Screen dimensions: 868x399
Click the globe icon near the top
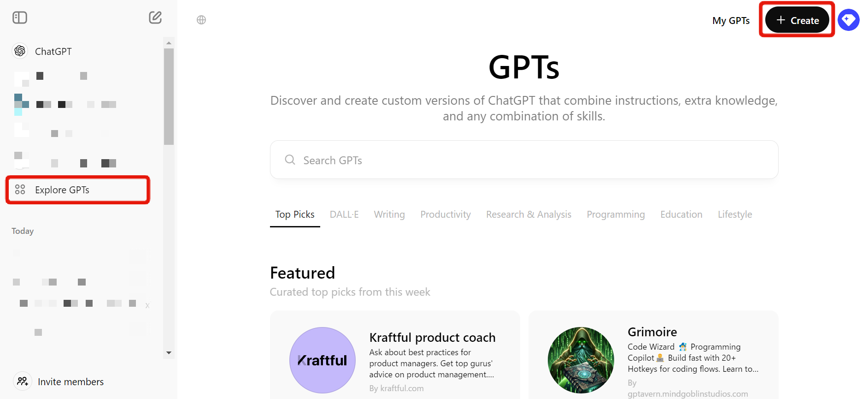201,20
